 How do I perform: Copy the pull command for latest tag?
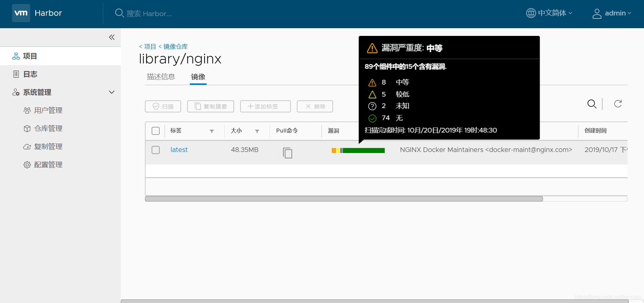point(287,153)
